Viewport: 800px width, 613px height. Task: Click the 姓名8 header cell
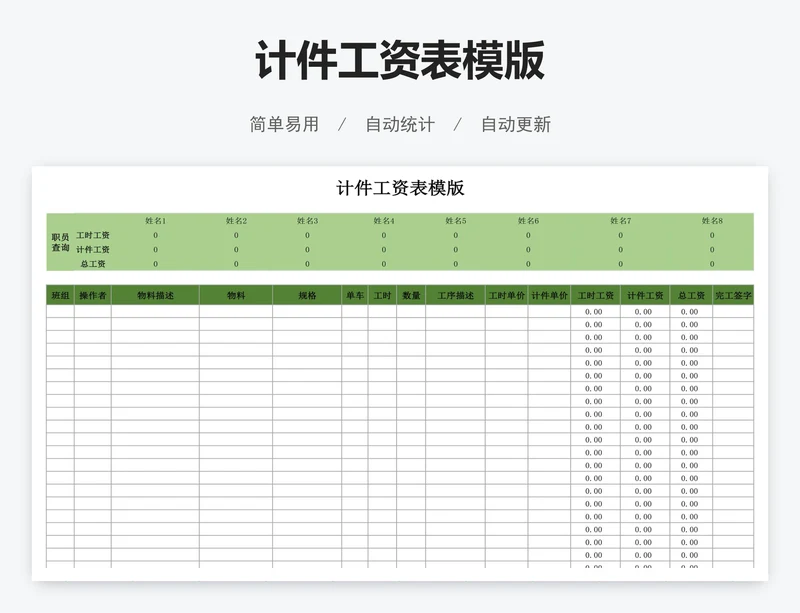[x=712, y=220]
